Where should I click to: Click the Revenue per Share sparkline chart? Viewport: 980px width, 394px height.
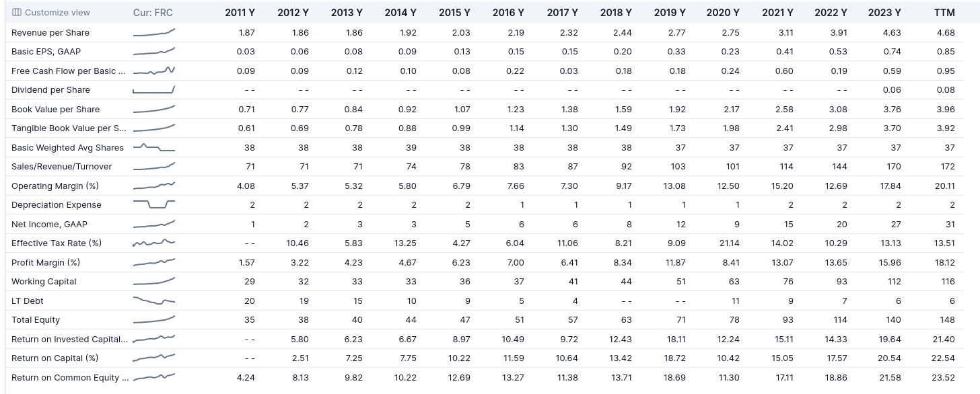(x=154, y=32)
